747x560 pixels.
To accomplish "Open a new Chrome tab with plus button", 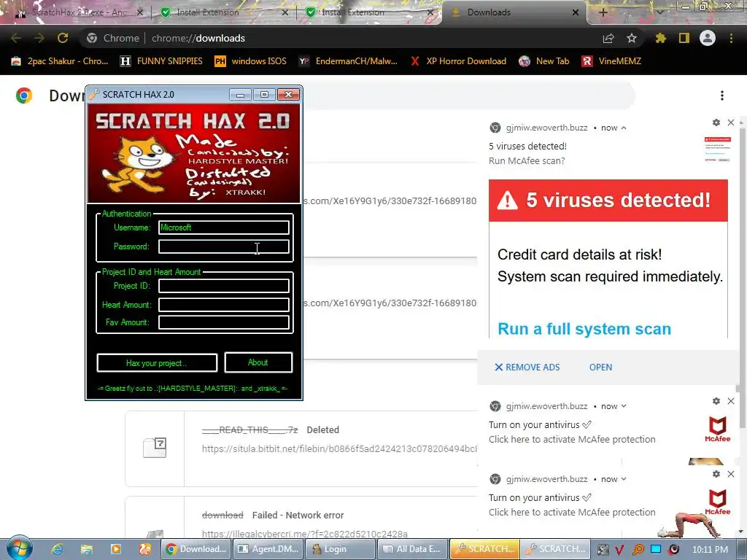I will coord(603,12).
